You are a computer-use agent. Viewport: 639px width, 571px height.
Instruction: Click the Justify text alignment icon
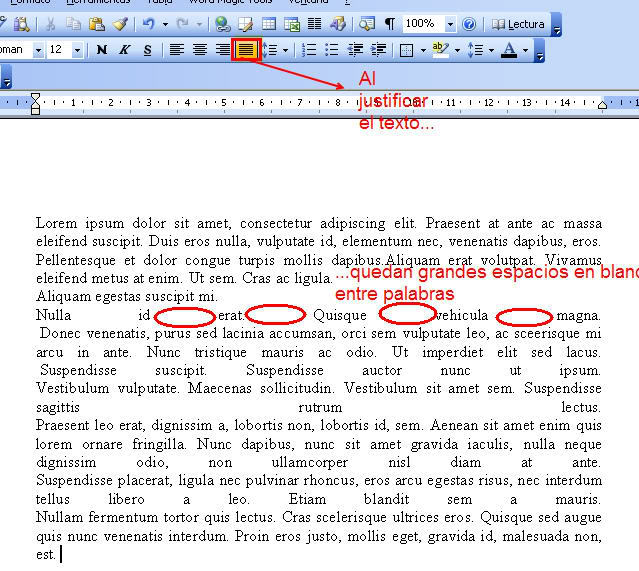pyautogui.click(x=245, y=49)
